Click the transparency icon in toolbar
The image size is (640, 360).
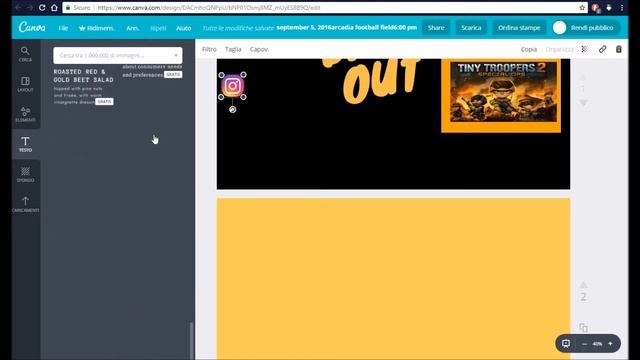click(x=584, y=49)
